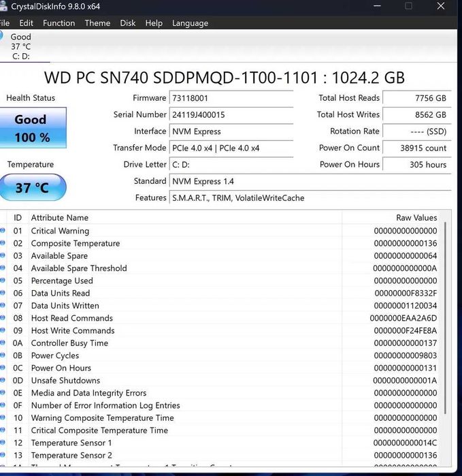
Task: Click status dot beside Unsafe Shutdowns row
Action: click(3, 380)
